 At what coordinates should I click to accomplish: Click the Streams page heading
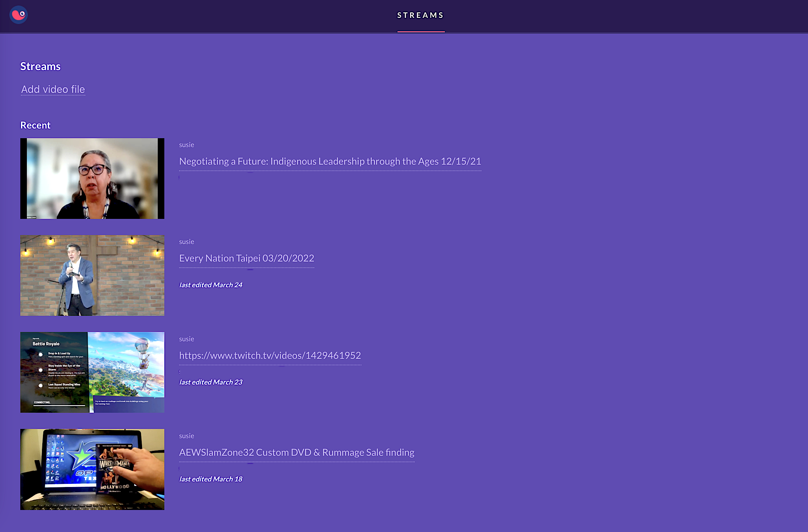[x=40, y=66]
